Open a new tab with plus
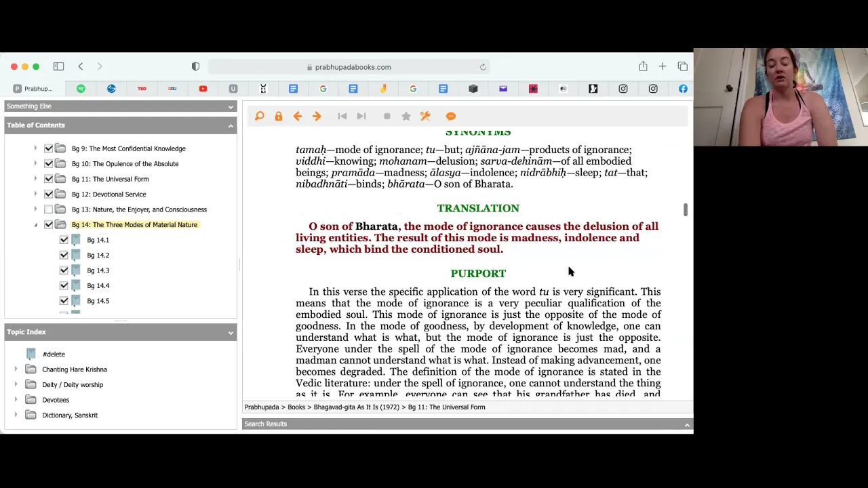Screen dimensions: 868x488 [x=663, y=66]
